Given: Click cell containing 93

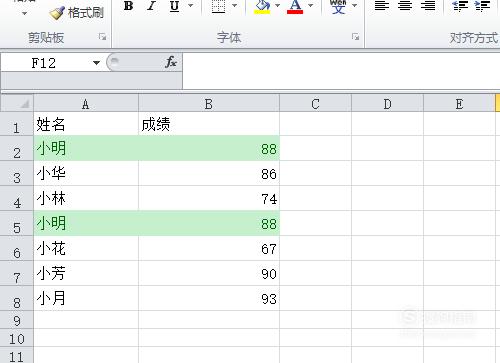Looking at the screenshot, I should coord(209,298).
